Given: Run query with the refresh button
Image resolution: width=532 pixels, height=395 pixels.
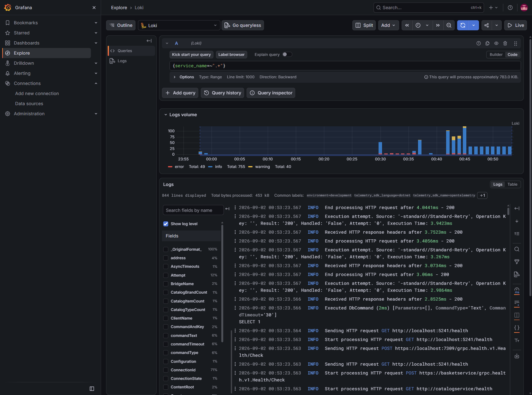Looking at the screenshot, I should 463,25.
